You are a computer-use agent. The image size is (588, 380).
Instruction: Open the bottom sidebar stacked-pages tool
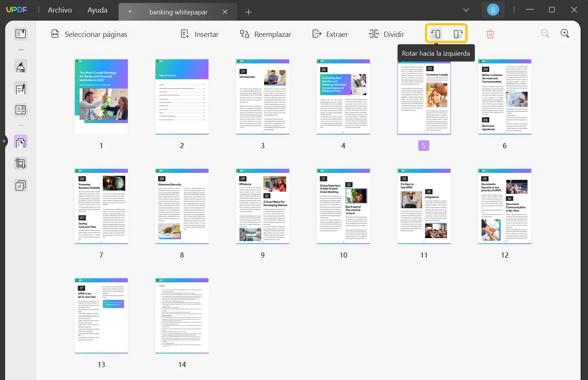coord(21,185)
